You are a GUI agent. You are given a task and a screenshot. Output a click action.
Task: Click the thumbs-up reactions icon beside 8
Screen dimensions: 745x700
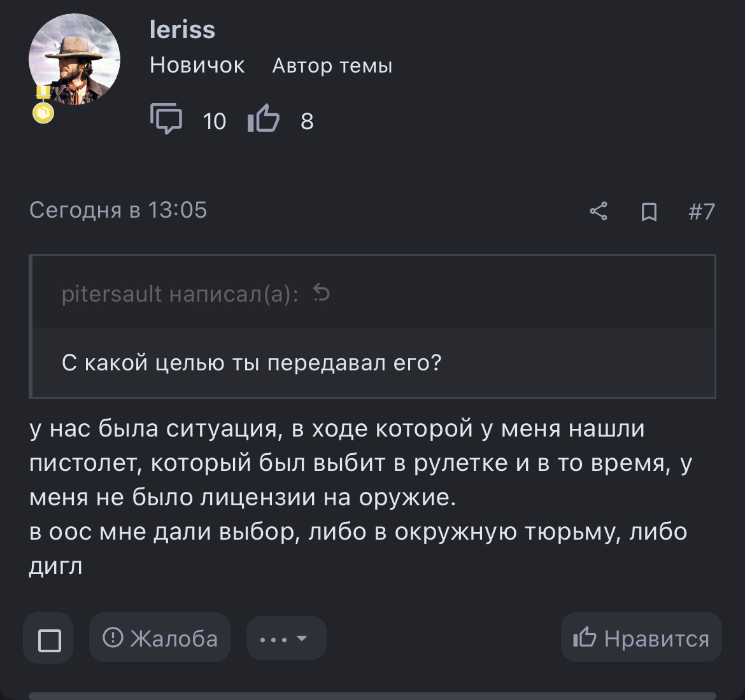[x=264, y=118]
